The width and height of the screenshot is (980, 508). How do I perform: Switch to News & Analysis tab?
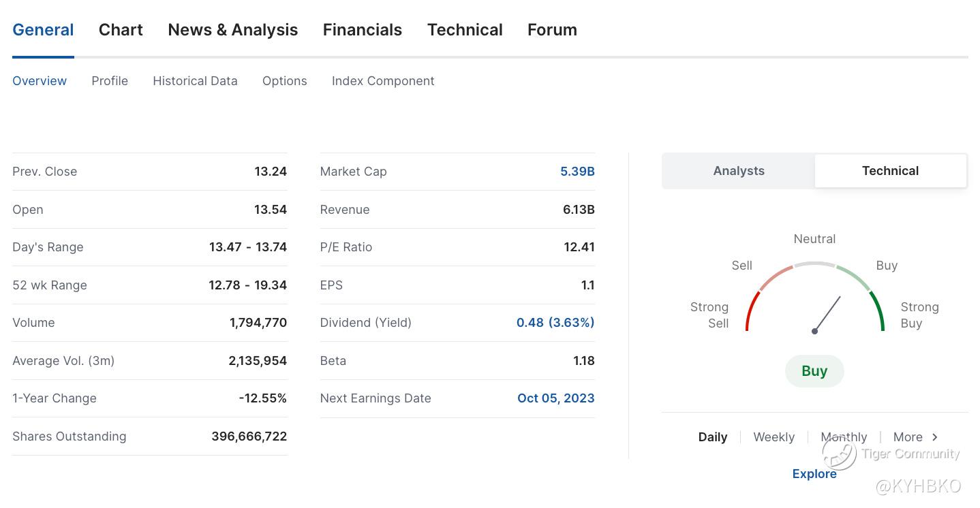click(x=232, y=30)
